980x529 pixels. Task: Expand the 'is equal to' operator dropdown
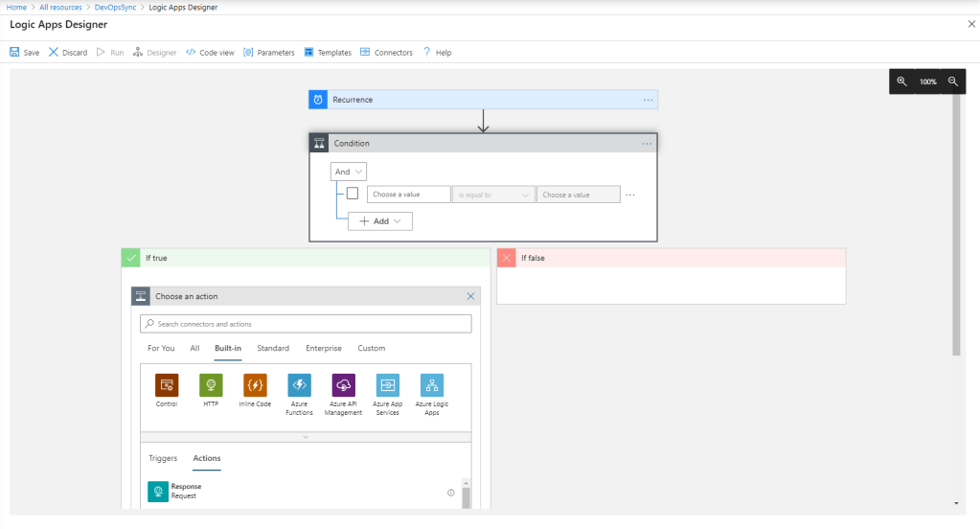coord(493,195)
